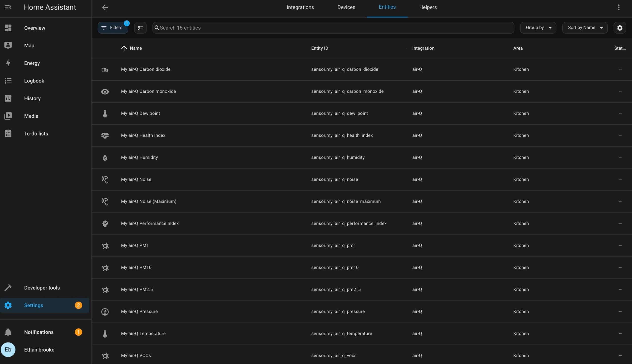Open the To-do lists clipboard icon

click(x=8, y=134)
